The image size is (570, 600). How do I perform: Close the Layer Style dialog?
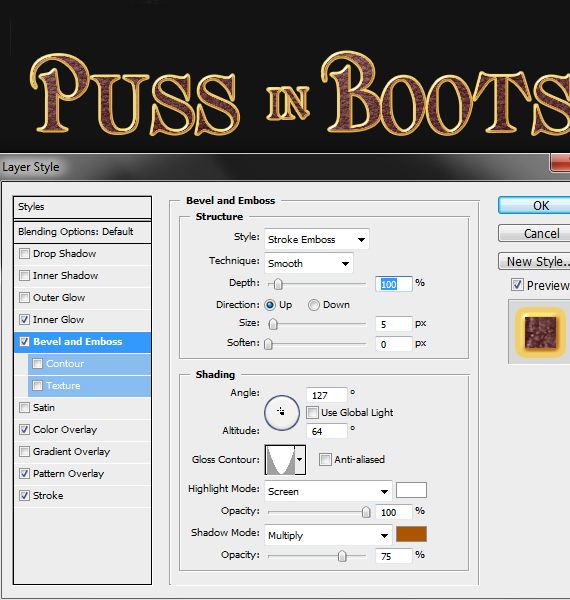coord(560,163)
